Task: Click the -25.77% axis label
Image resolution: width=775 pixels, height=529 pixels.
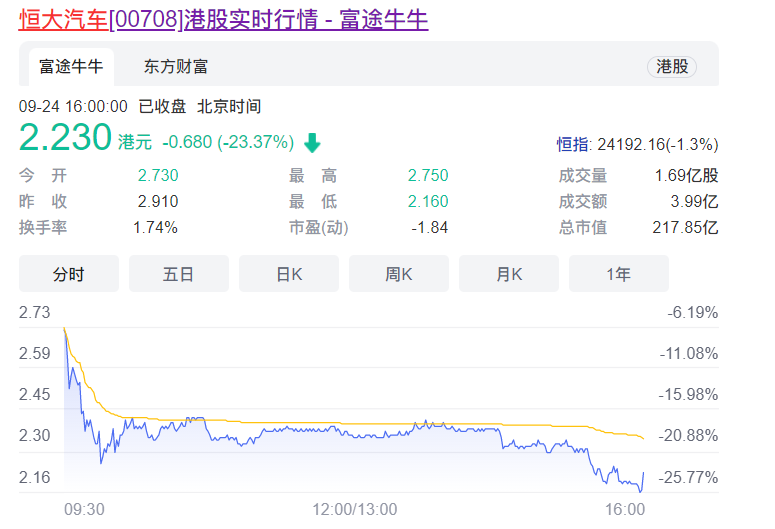Action: (689, 478)
